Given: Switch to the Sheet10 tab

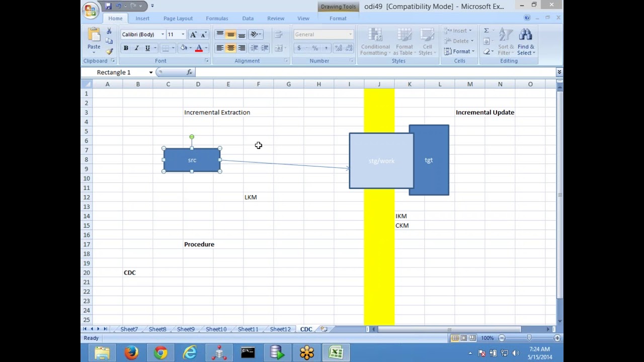Looking at the screenshot, I should [216, 329].
